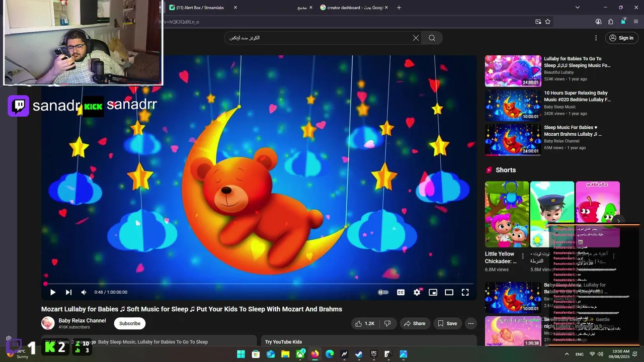Open the player settings gear
644x362 pixels.
(417, 292)
